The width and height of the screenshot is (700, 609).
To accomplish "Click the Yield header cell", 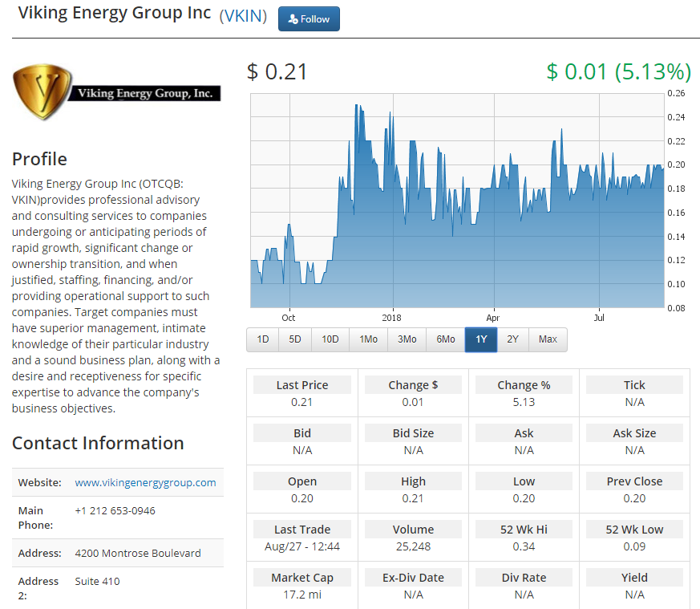I will (634, 578).
